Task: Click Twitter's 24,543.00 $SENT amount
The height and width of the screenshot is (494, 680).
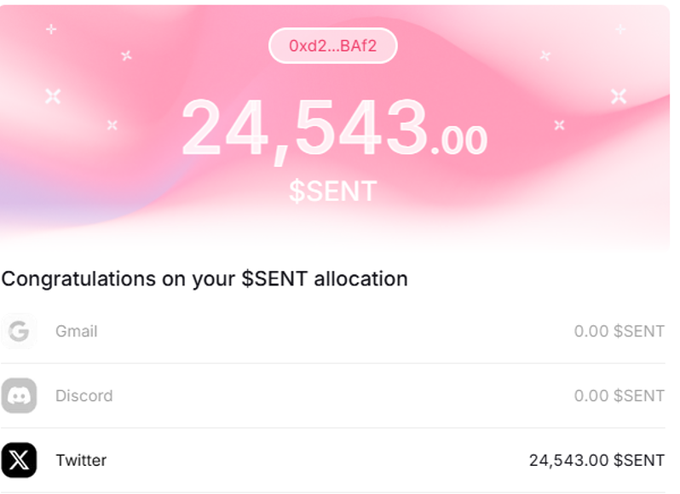Action: click(596, 460)
